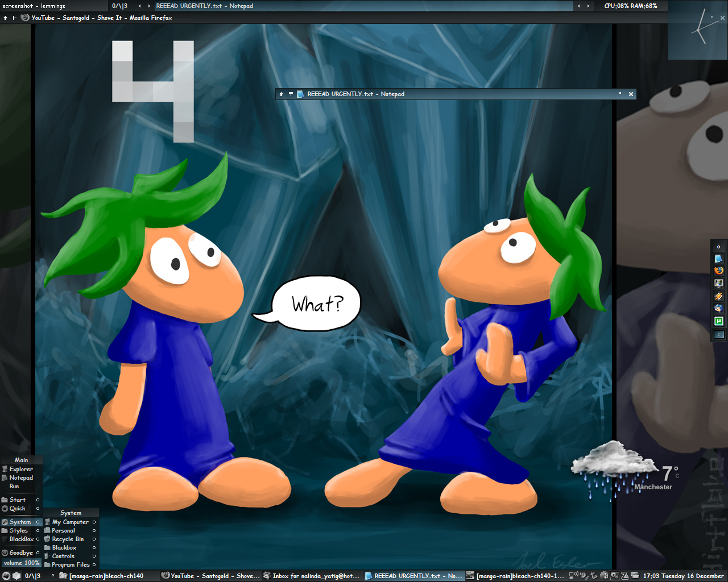Switch to REEEAD URGENTLY.txt taskbar item
The image size is (728, 582).
click(x=413, y=576)
